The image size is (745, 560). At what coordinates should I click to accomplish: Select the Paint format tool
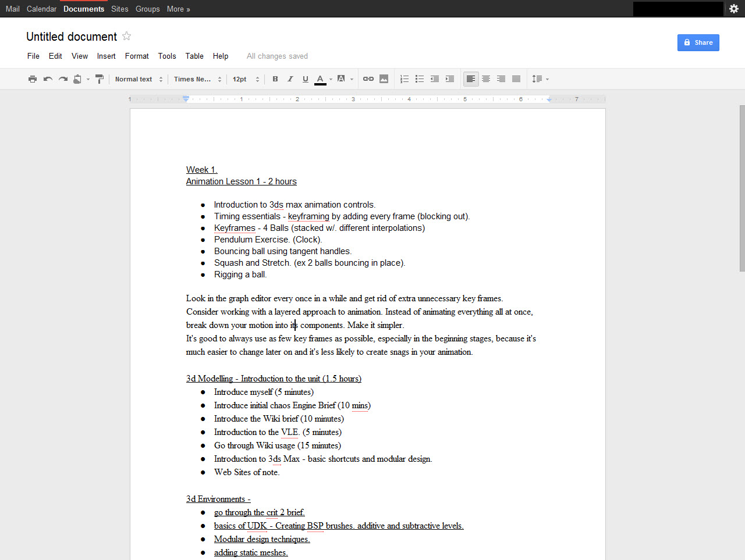pos(99,79)
